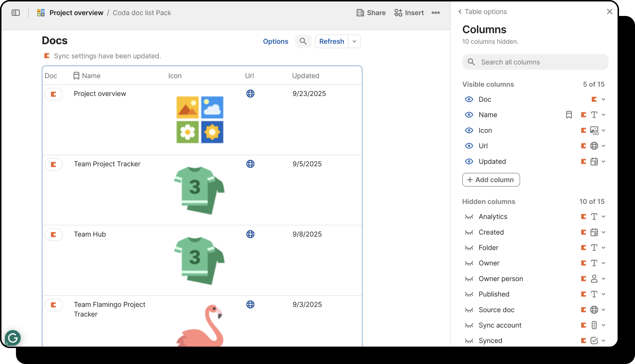Hide the Updated column via eye icon
The image size is (635, 364).
point(469,161)
